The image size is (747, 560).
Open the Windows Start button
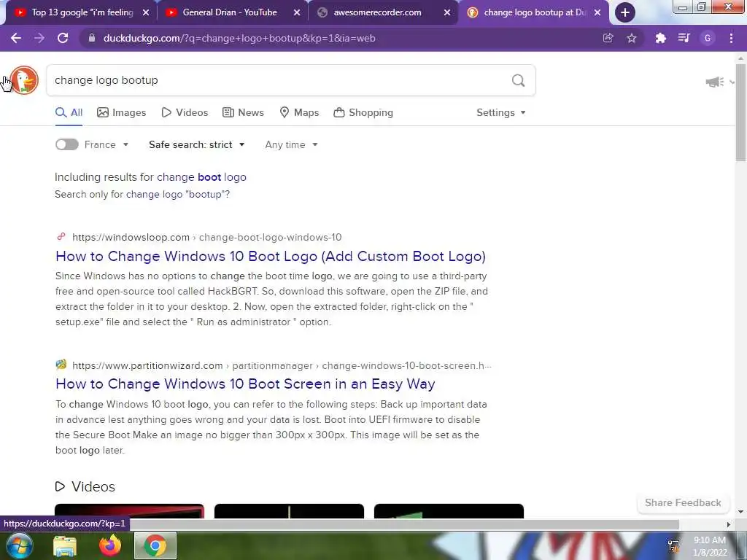pos(19,545)
